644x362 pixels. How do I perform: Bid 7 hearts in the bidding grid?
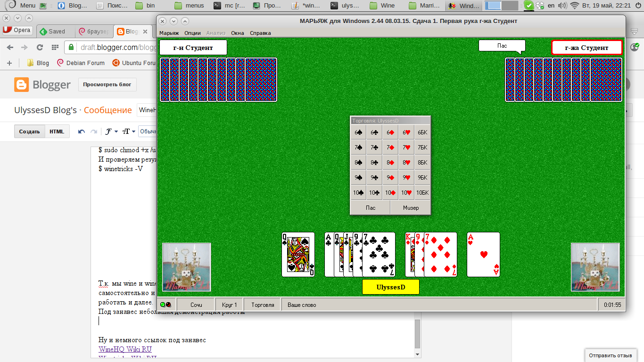point(406,148)
